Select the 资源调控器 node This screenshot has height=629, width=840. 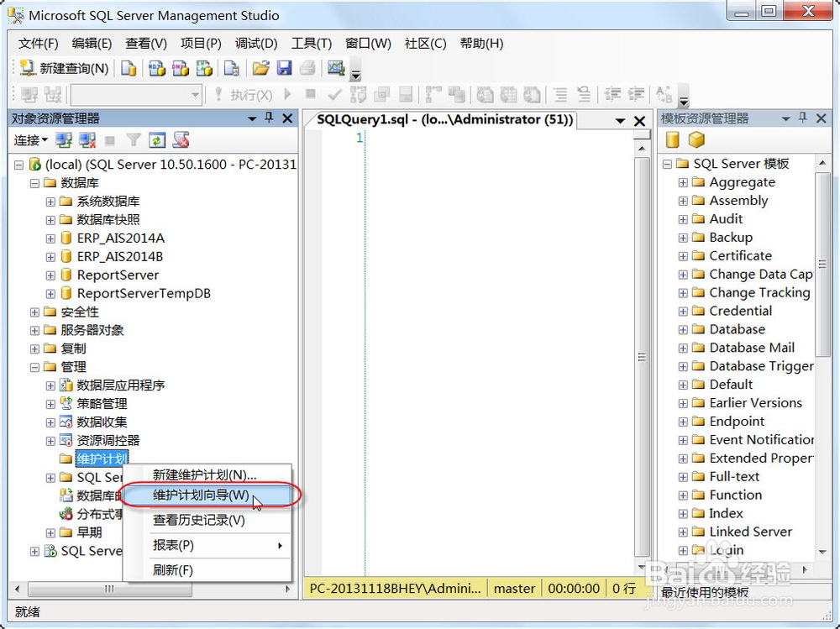tap(108, 441)
